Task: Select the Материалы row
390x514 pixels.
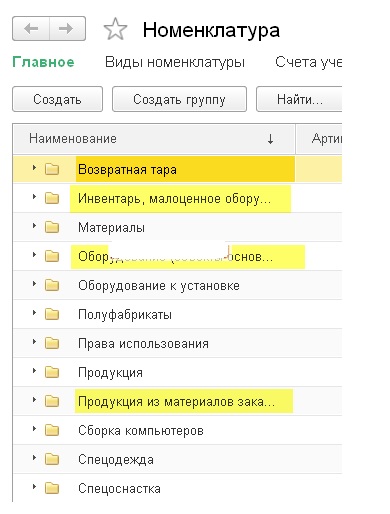Action: [x=178, y=227]
